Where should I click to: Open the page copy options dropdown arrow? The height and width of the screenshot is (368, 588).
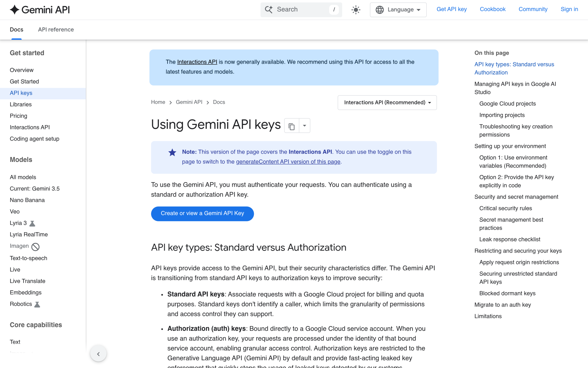pyautogui.click(x=304, y=126)
